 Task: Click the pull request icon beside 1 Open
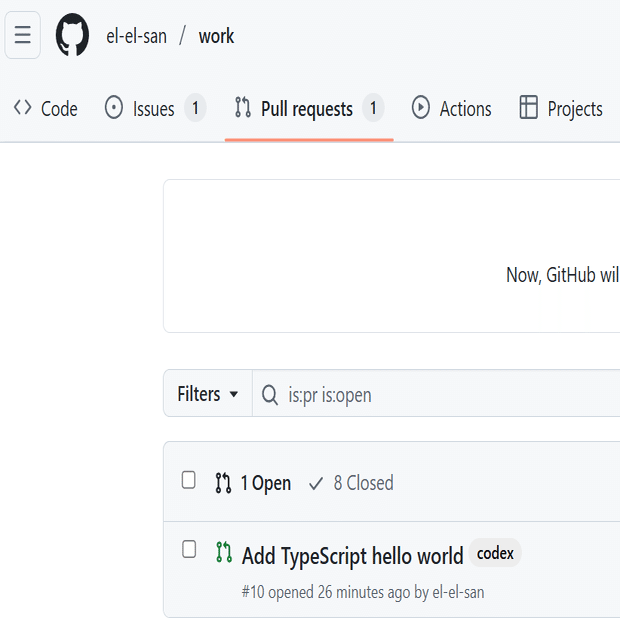(x=223, y=483)
